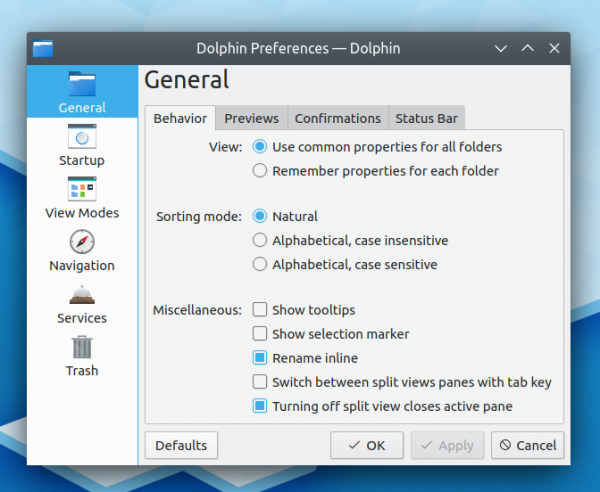The width and height of the screenshot is (600, 492).
Task: Open the Services bell icon
Action: coord(82,294)
